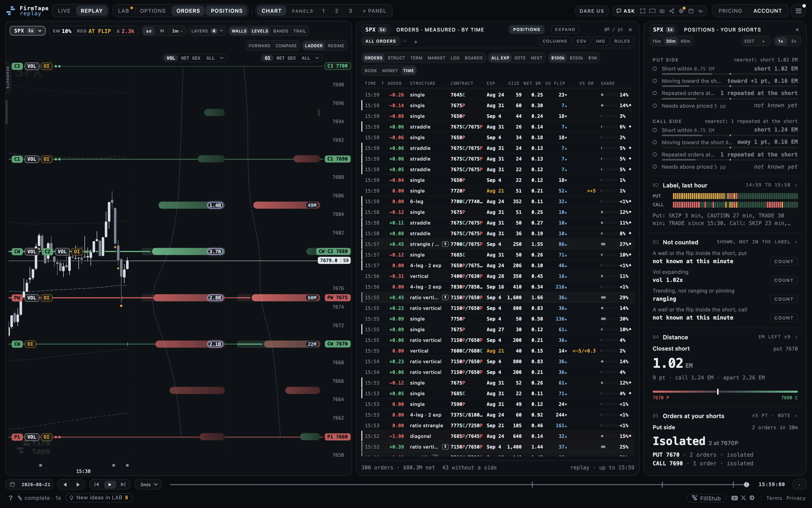Viewport: 812px width, 508px height.
Task: Select 'Moving toward the short' radio under CALL SIDE
Action: tap(655, 142)
